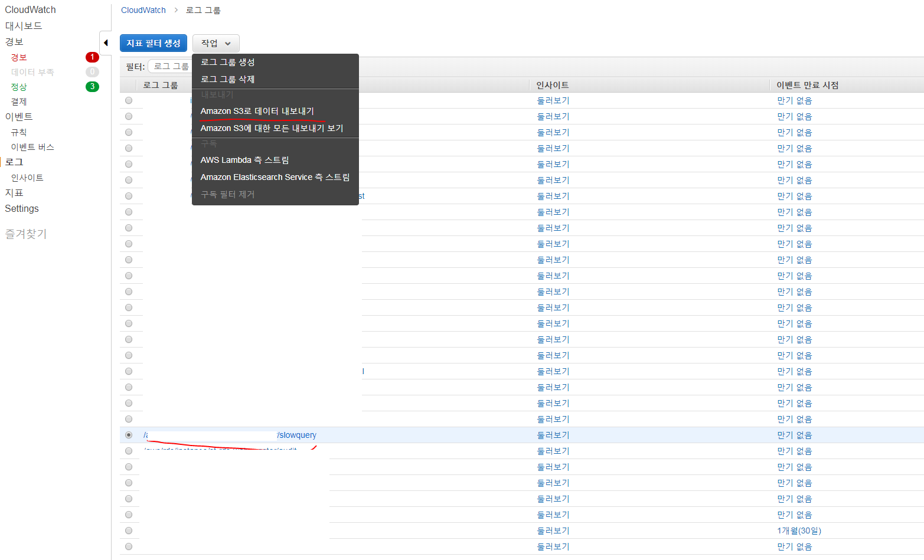
Task: Click the 이벤트 만료 시점 column header
Action: point(807,85)
